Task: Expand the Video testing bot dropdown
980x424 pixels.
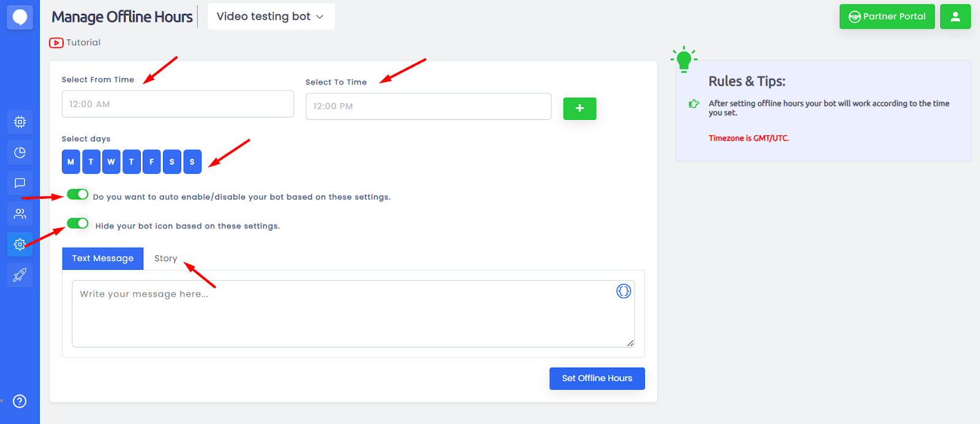Action: point(271,17)
